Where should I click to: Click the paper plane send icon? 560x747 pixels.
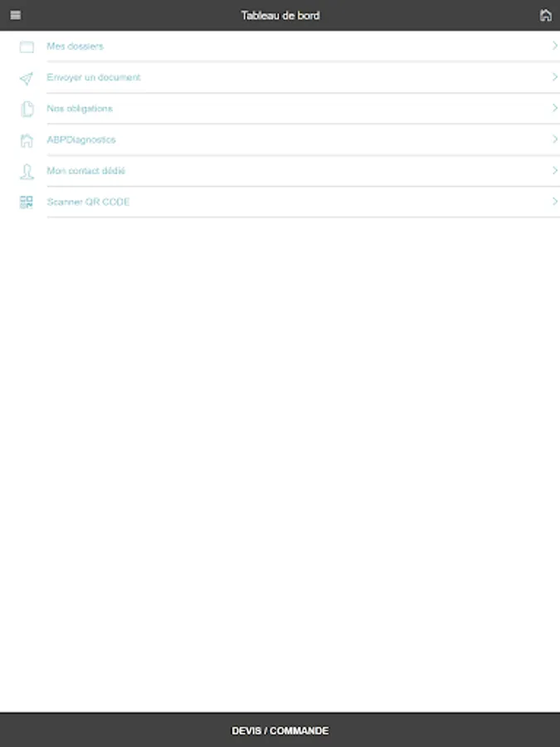pos(27,78)
